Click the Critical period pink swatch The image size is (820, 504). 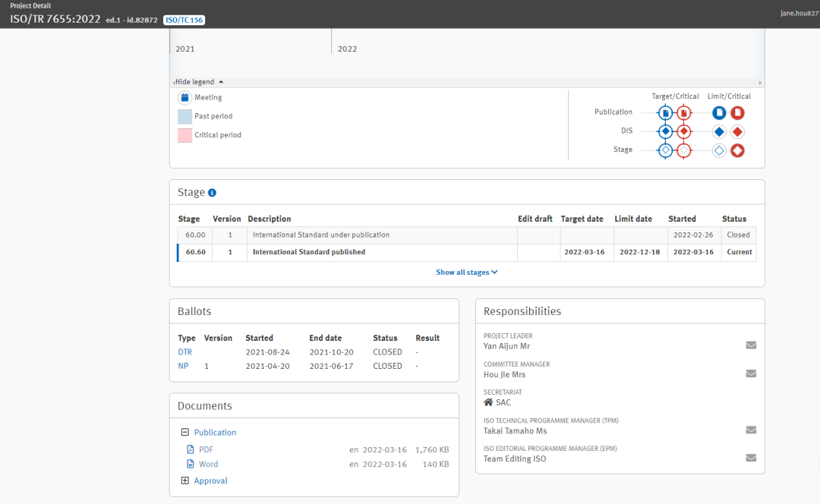tap(184, 135)
